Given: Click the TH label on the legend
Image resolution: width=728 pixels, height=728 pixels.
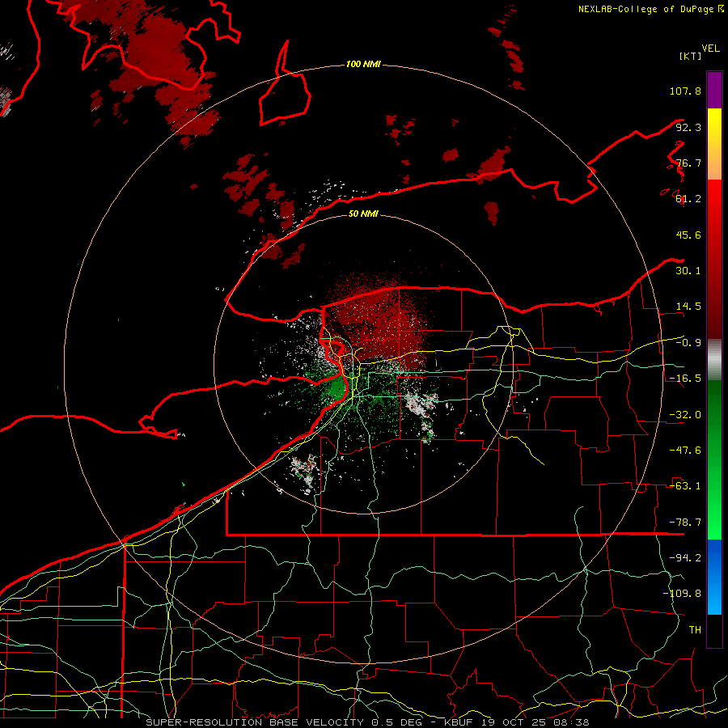Looking at the screenshot, I should pos(695,629).
